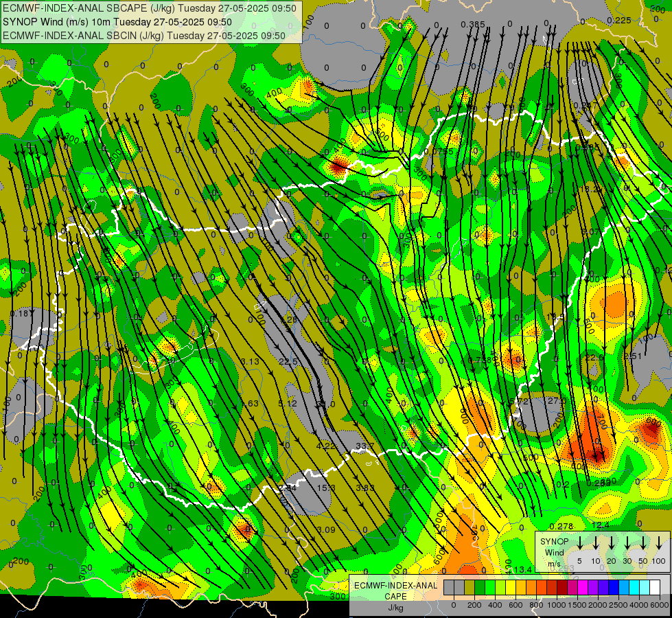Click the 6000 tick label in CAPE legend
The image size is (672, 618).
click(659, 605)
